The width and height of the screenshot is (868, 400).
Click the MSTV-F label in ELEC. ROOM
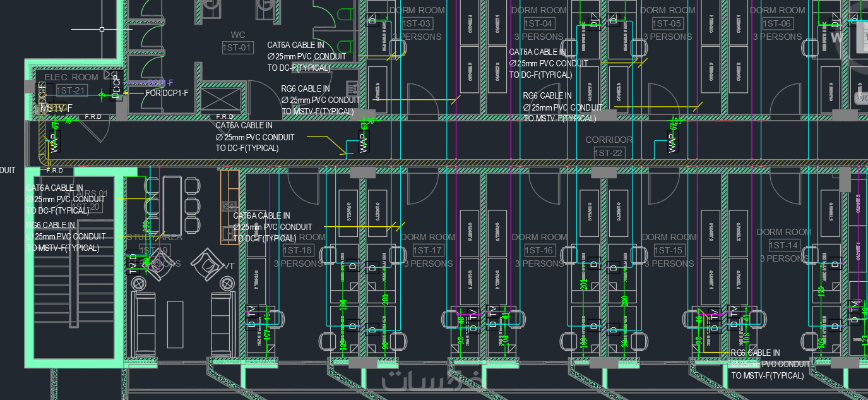56,109
